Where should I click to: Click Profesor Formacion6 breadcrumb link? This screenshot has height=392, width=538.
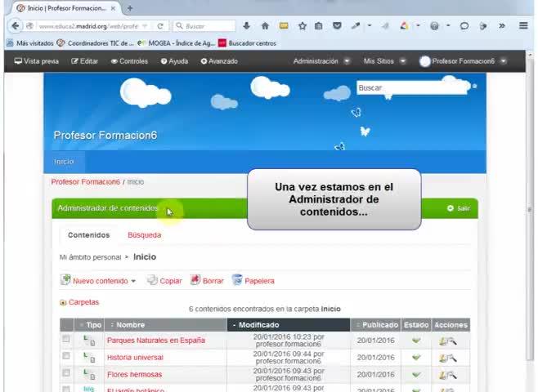tap(85, 182)
